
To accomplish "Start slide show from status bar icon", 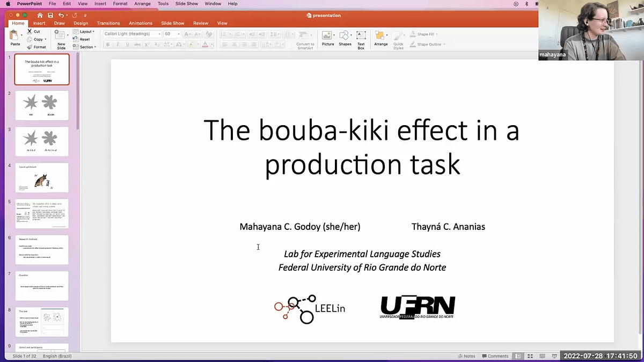I will click(x=555, y=356).
